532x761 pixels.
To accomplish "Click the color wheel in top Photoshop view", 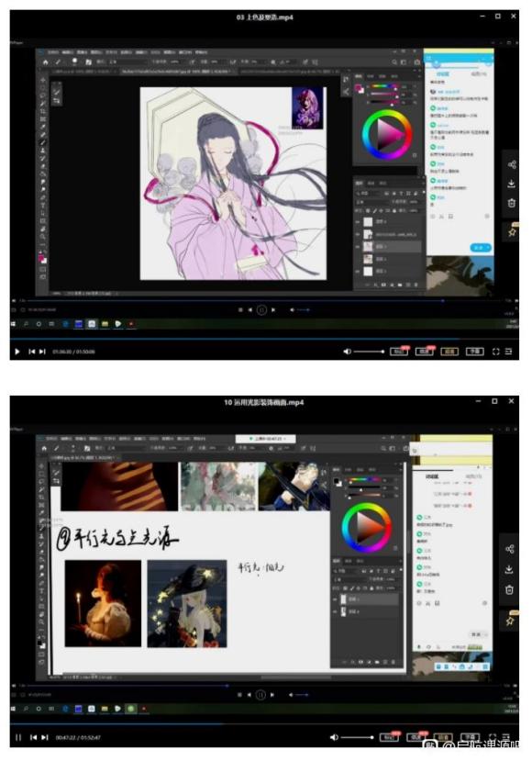I will pos(387,134).
